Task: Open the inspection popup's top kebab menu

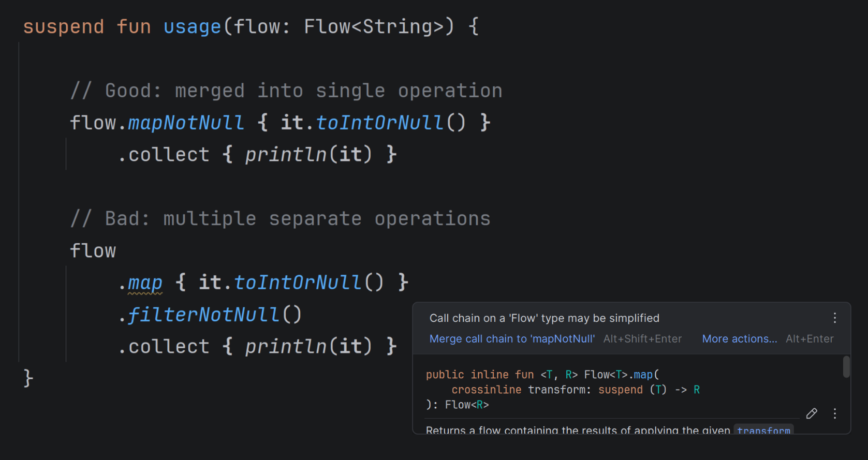Action: point(834,318)
